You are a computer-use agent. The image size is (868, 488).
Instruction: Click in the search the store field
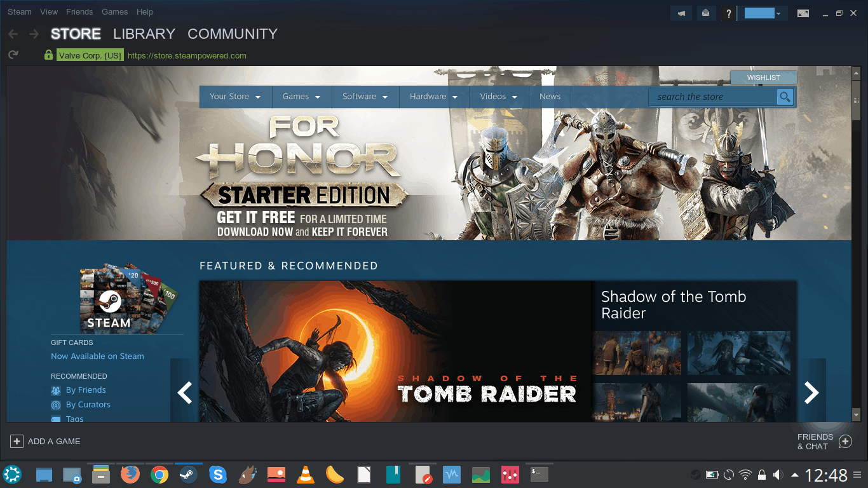click(712, 97)
